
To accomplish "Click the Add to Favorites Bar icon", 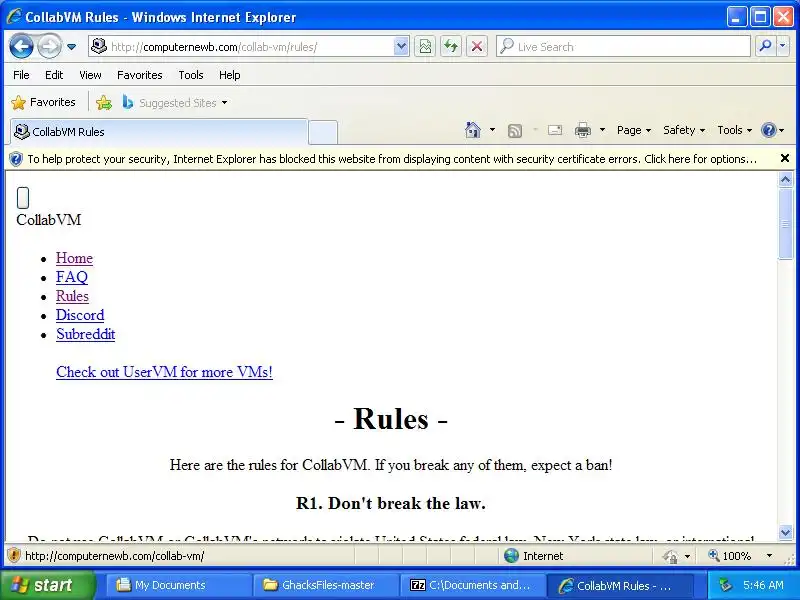I will point(104,103).
